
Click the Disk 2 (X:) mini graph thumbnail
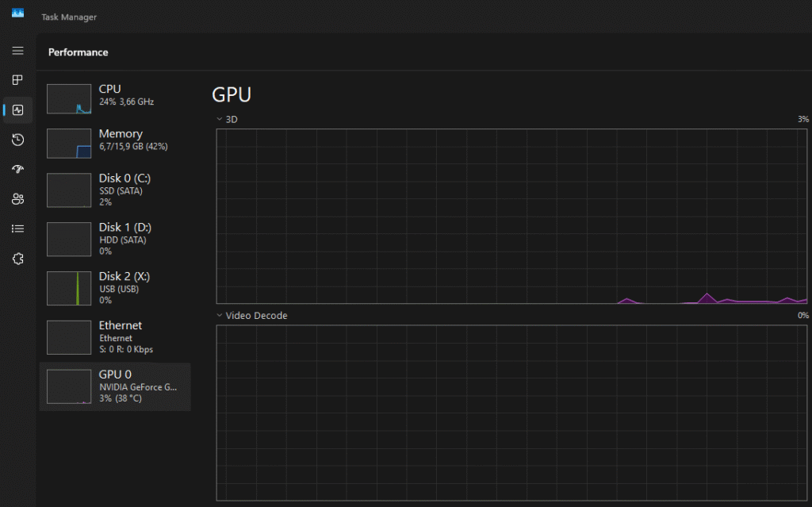pos(69,288)
